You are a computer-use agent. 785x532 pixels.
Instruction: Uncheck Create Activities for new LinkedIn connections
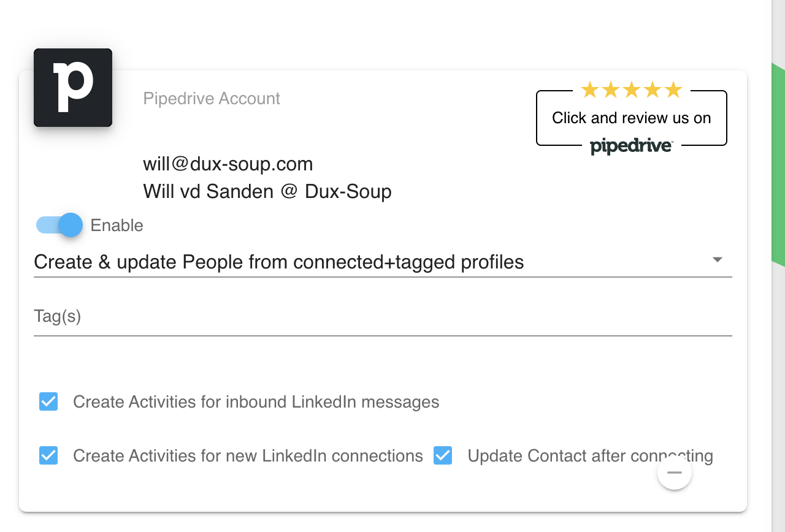(48, 456)
